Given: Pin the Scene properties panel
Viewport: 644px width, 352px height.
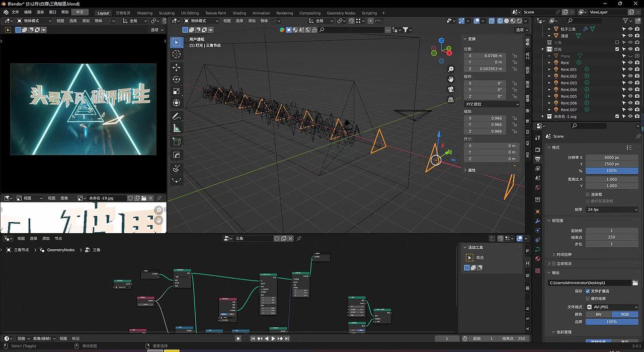Looking at the screenshot, I should click(x=638, y=136).
